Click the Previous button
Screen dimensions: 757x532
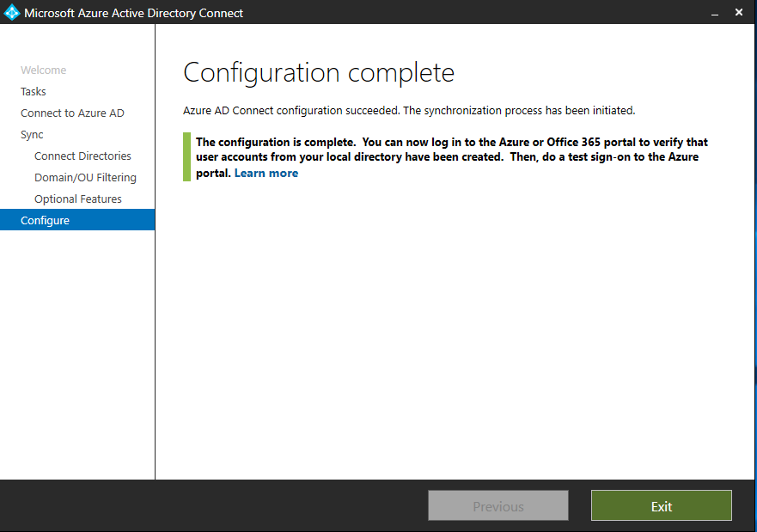click(498, 505)
